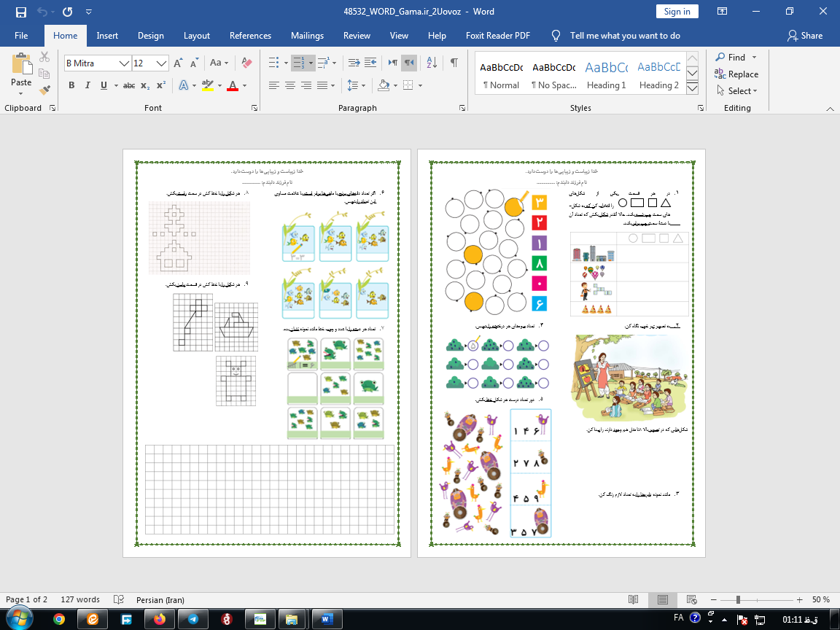Expand the font size dropdown
This screenshot has height=630, width=840.
point(163,63)
